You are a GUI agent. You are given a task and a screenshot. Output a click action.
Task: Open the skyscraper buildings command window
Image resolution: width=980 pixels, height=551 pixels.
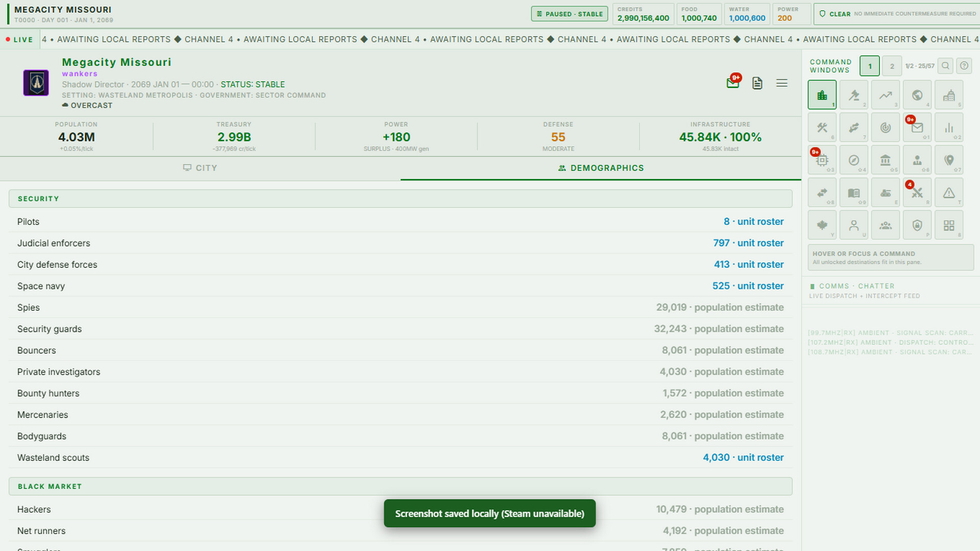pos(948,95)
